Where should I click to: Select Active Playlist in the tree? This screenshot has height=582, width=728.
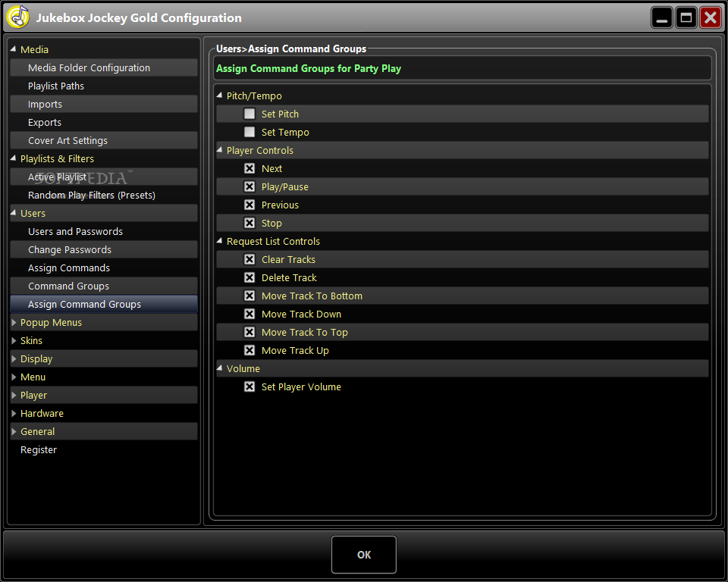(104, 177)
